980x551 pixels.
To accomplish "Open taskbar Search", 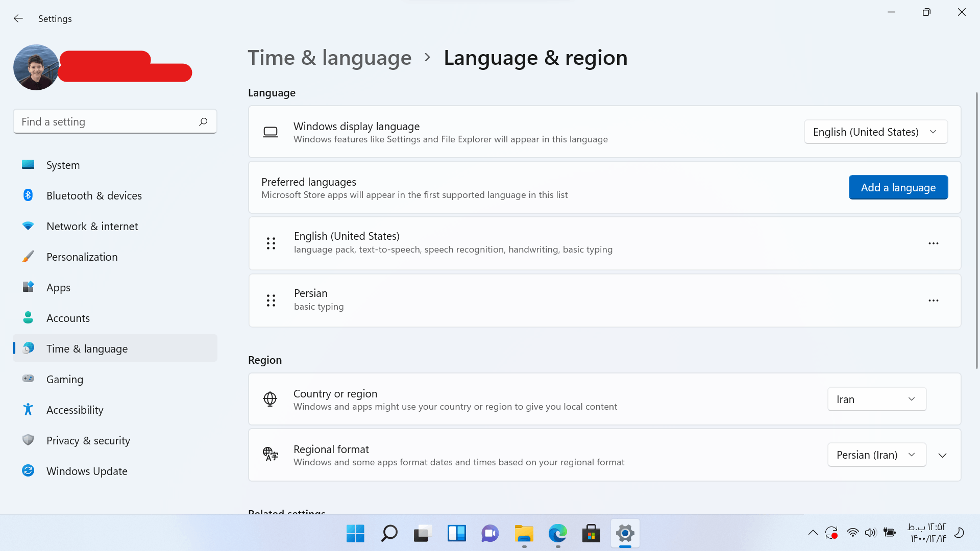I will tap(389, 533).
